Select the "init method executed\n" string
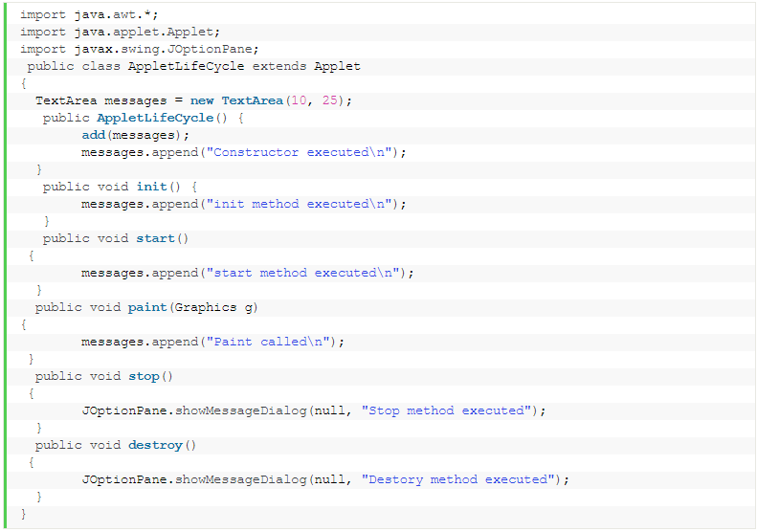Screen dimensions: 757x532 [299, 204]
